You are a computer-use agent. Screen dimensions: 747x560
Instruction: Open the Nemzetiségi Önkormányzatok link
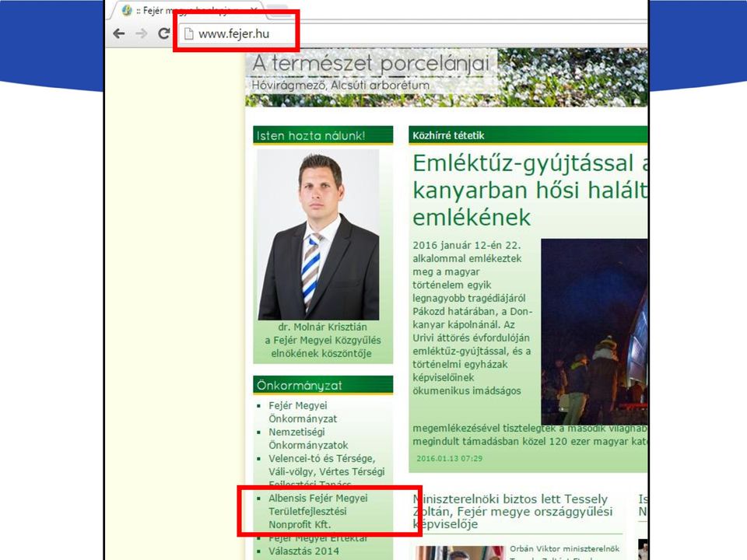[308, 439]
